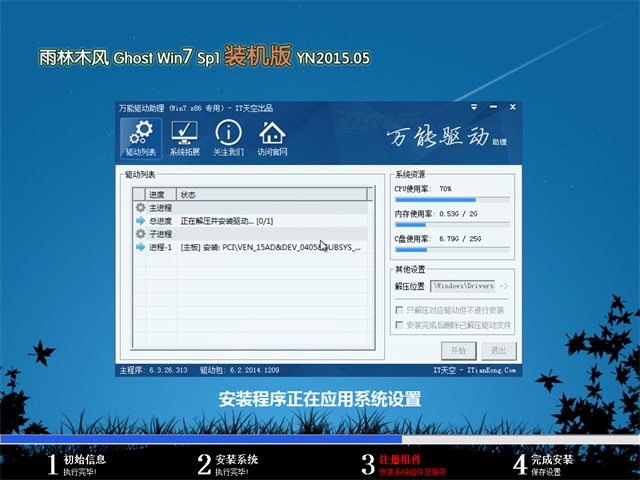
Task: Select the 总进度 row showing [0/1]
Action: 251,221
